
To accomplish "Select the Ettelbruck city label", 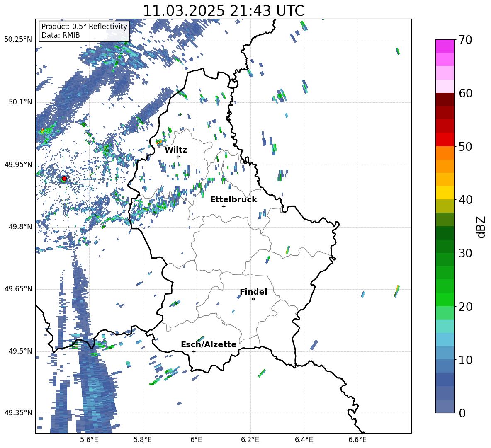I will [233, 200].
